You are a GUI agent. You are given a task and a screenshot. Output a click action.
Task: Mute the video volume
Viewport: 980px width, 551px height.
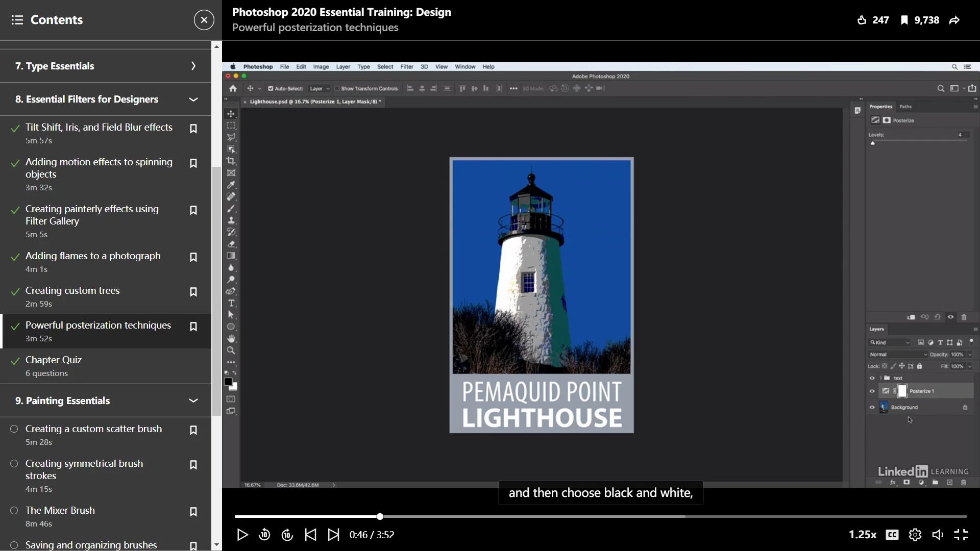938,535
